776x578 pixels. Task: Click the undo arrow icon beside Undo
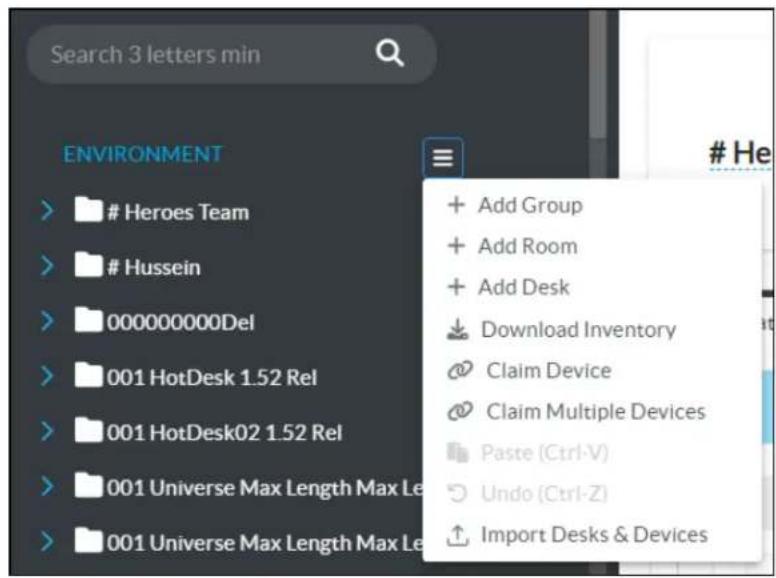coord(457,493)
